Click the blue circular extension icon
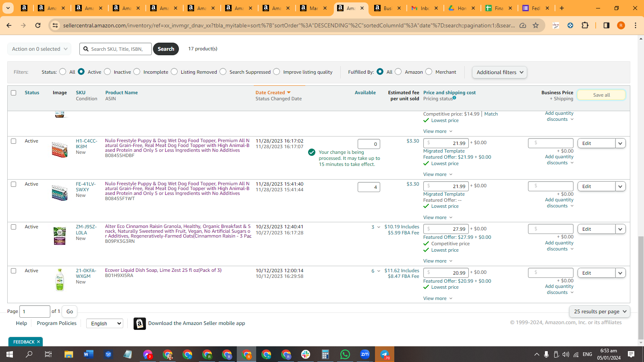Image resolution: width=644 pixels, height=362 pixels. click(x=570, y=25)
